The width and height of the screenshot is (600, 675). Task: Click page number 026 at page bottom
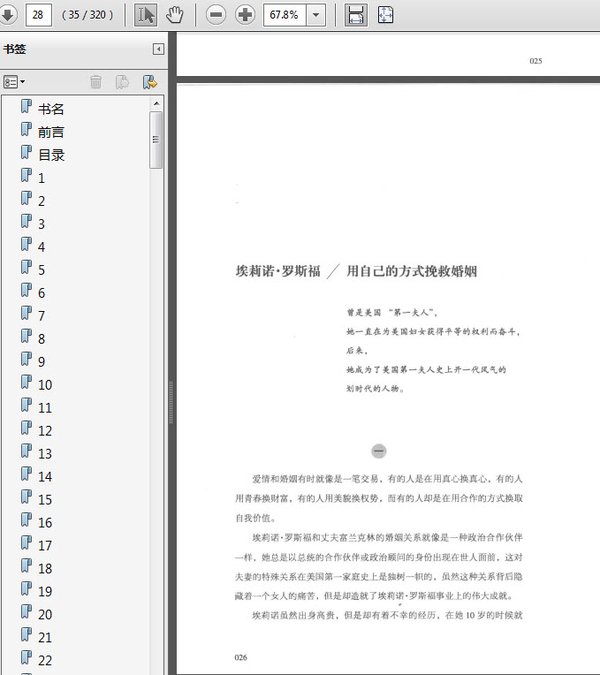(241, 657)
